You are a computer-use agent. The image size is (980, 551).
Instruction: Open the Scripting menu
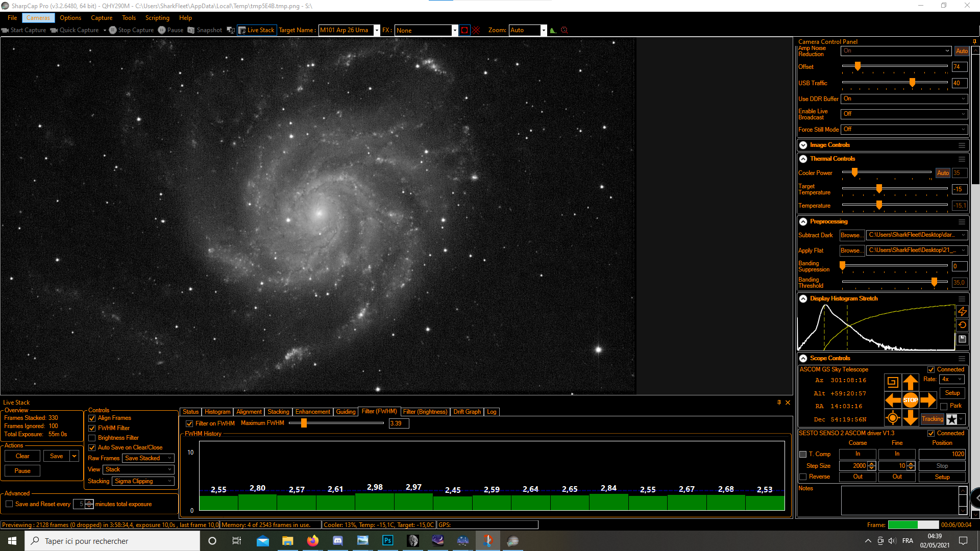(157, 18)
